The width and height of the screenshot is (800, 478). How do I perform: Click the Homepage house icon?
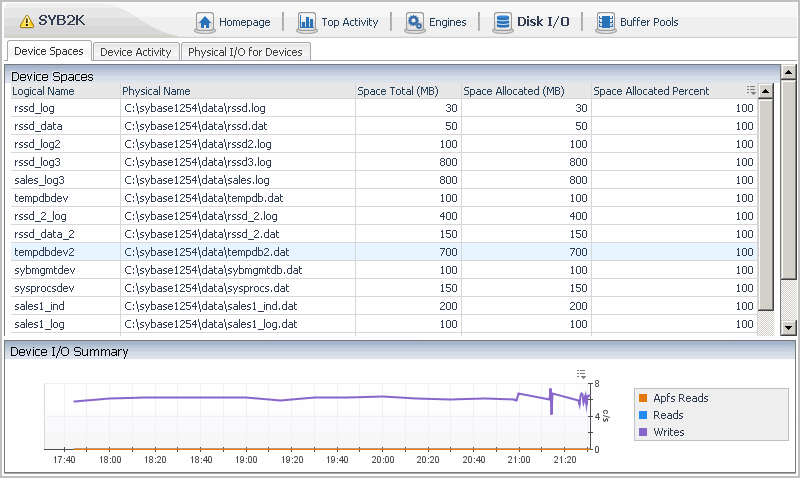coord(204,22)
